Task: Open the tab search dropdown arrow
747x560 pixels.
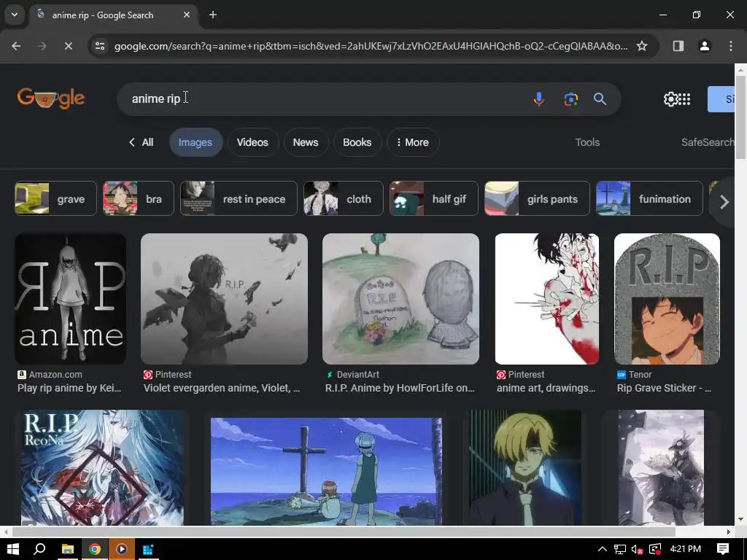Action: click(x=15, y=15)
